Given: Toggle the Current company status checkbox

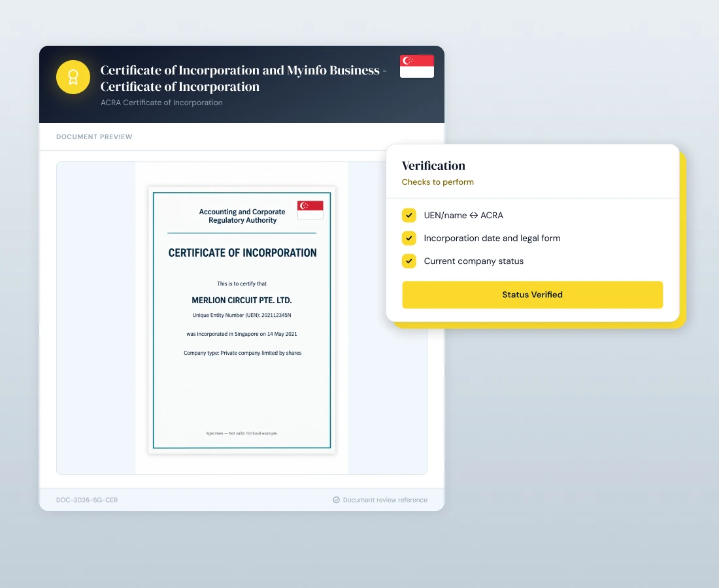Looking at the screenshot, I should [409, 261].
